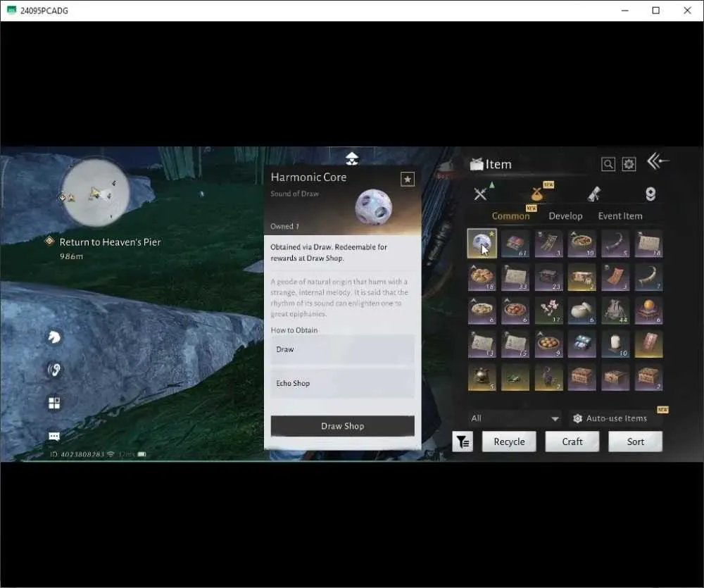Image resolution: width=704 pixels, height=588 pixels.
Task: Click the Recycle button
Action: pyautogui.click(x=509, y=442)
